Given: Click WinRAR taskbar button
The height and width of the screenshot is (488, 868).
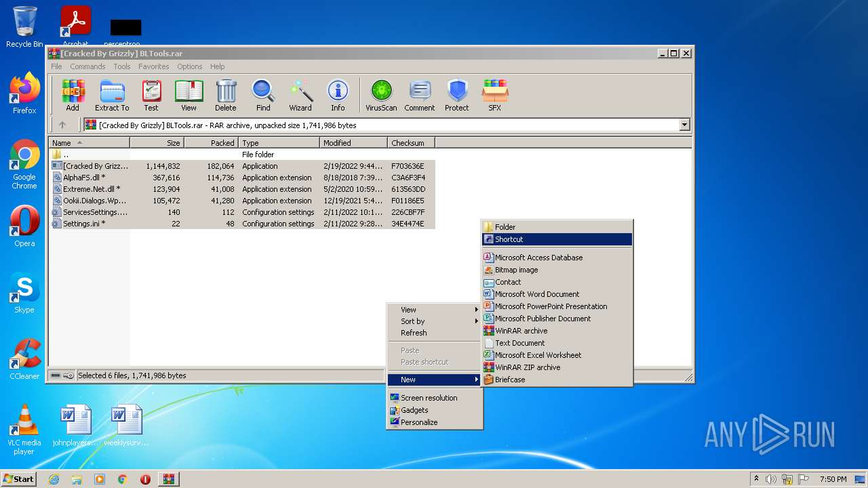Looking at the screenshot, I should click(168, 479).
